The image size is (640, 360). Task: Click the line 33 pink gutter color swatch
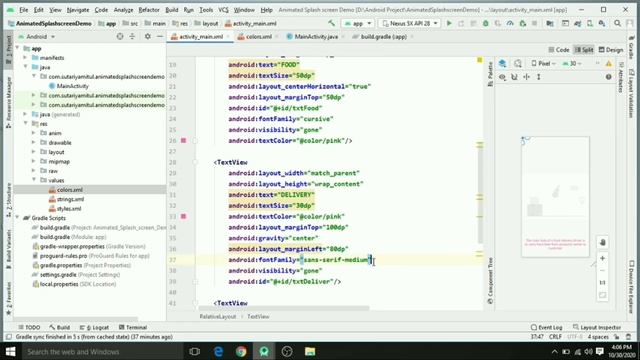point(184,216)
